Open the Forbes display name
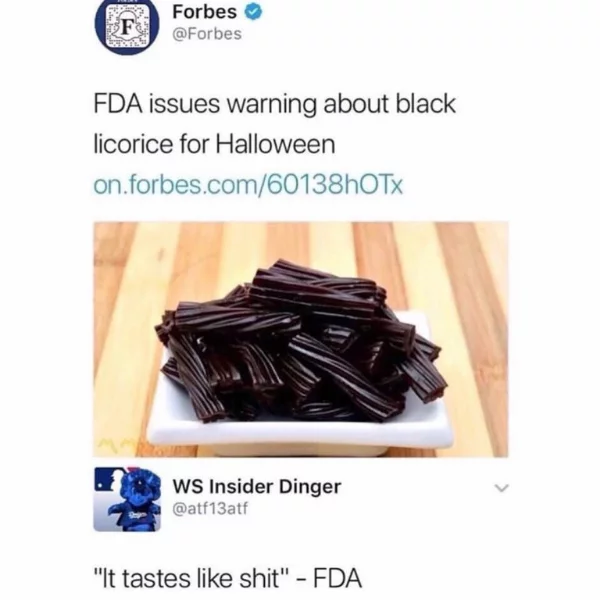This screenshot has height=600, width=600. point(204,12)
